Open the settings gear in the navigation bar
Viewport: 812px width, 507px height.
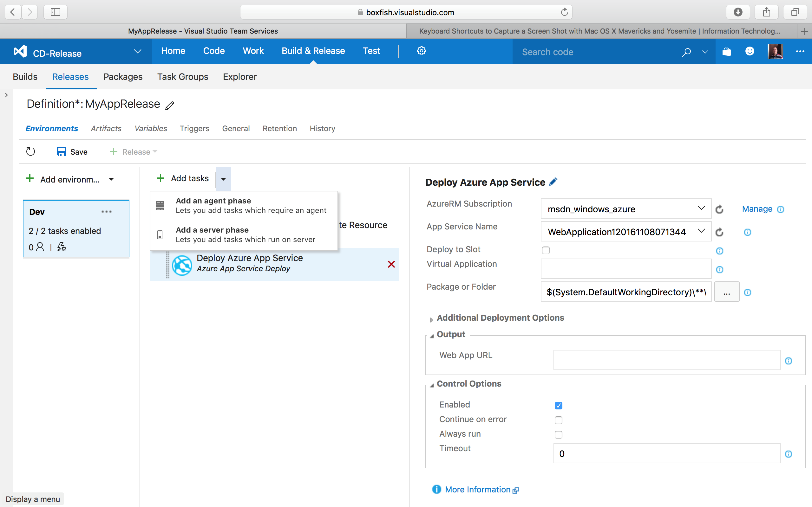tap(422, 51)
